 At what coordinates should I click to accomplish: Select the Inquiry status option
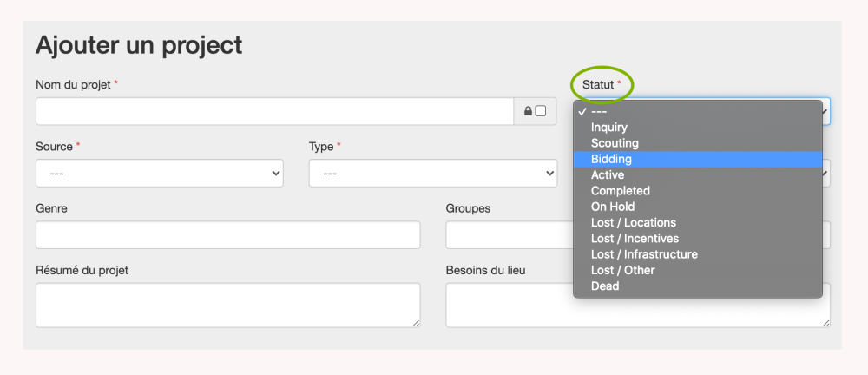coord(609,128)
